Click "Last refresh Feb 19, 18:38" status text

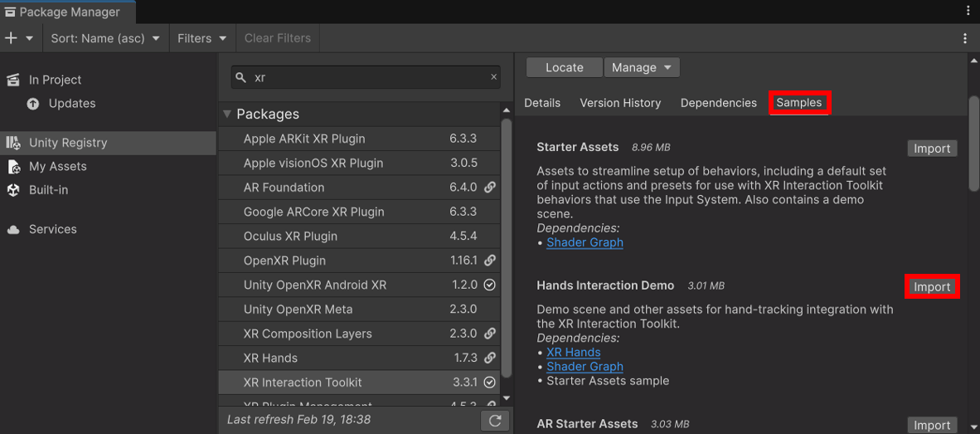298,420
